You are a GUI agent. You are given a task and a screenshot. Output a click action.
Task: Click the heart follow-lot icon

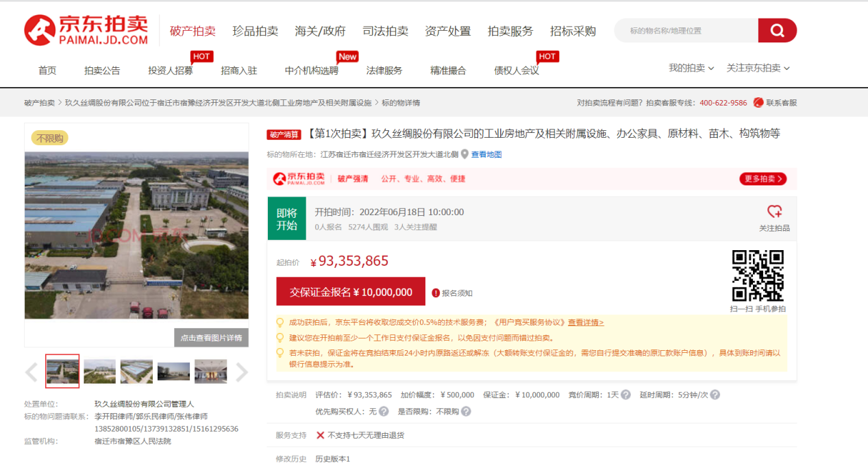pyautogui.click(x=774, y=212)
